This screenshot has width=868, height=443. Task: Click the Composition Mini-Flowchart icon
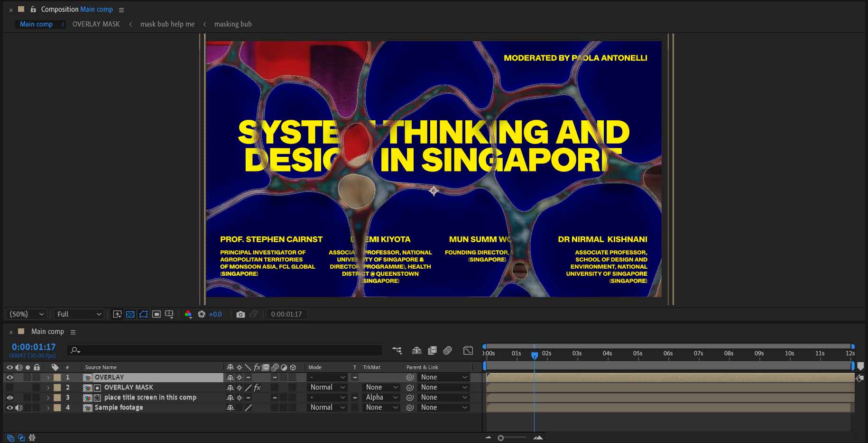pos(397,351)
